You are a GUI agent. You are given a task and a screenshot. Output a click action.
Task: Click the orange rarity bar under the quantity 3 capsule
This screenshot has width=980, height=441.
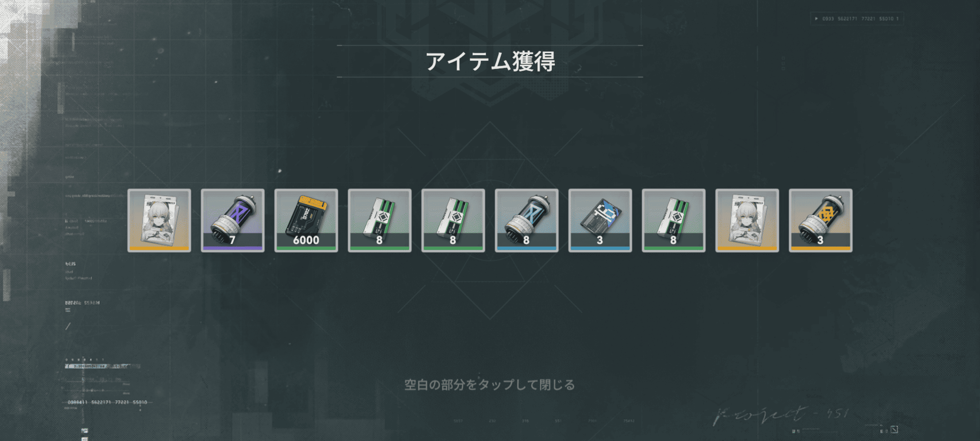point(821,248)
